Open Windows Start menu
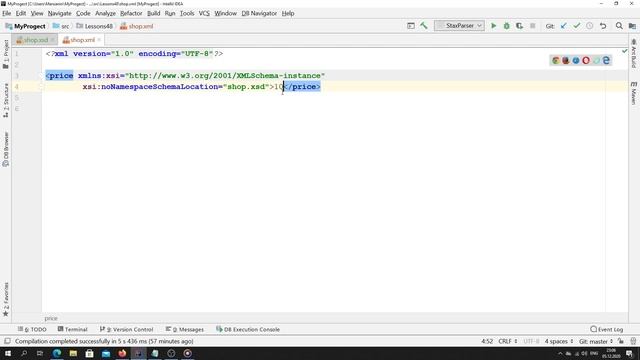Image resolution: width=640 pixels, height=360 pixels. coord(8,353)
